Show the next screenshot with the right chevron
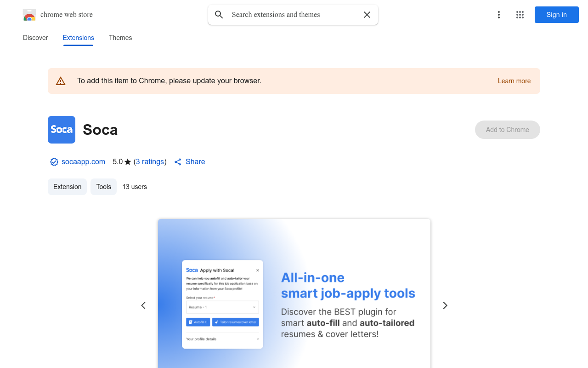 click(445, 305)
